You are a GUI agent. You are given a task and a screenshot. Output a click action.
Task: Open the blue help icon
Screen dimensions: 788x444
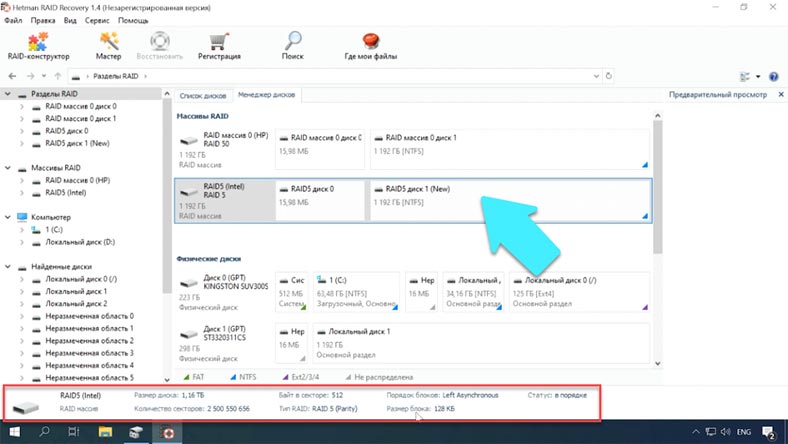point(774,76)
